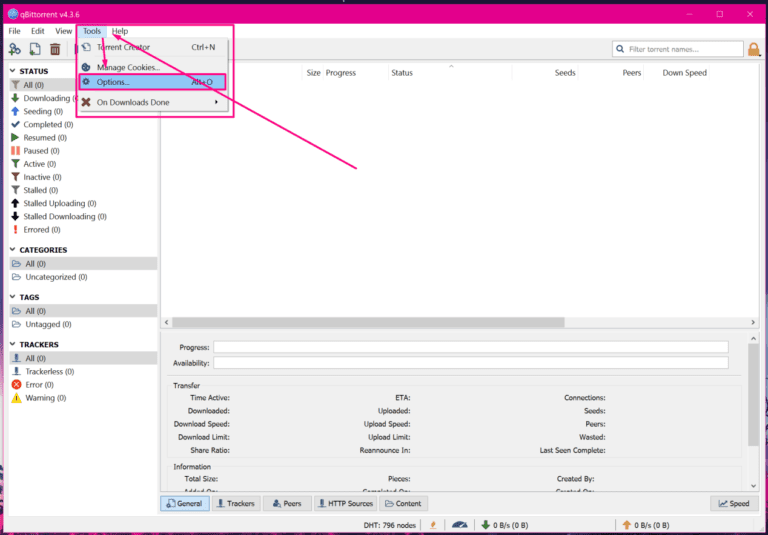The image size is (768, 535).
Task: Select All (0) under TRACKERS
Action: pyautogui.click(x=83, y=358)
